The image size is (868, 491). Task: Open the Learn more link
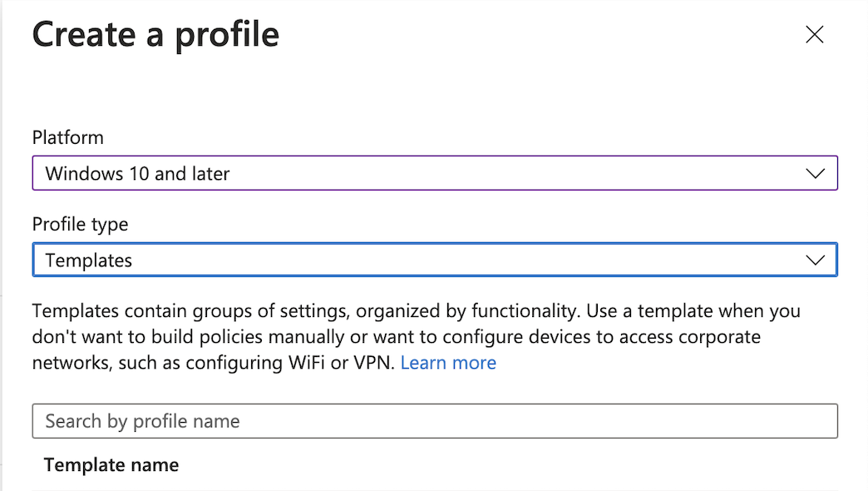pyautogui.click(x=448, y=363)
